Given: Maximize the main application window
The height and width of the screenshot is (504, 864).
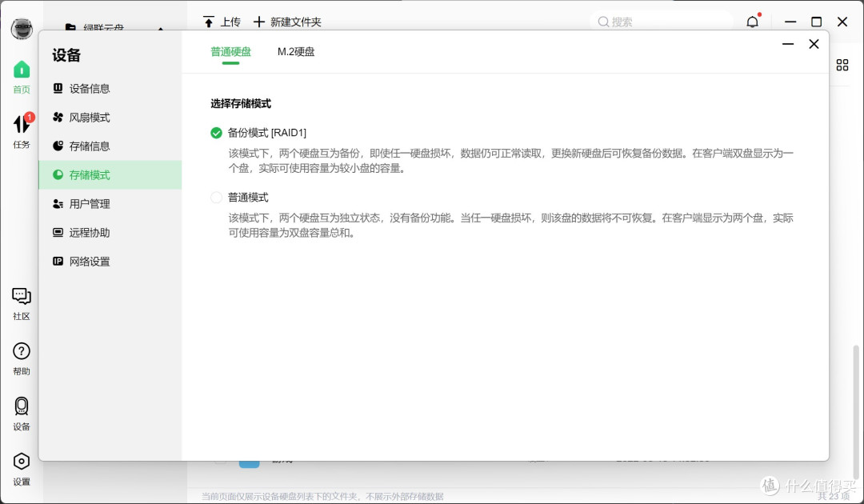Looking at the screenshot, I should tap(817, 22).
